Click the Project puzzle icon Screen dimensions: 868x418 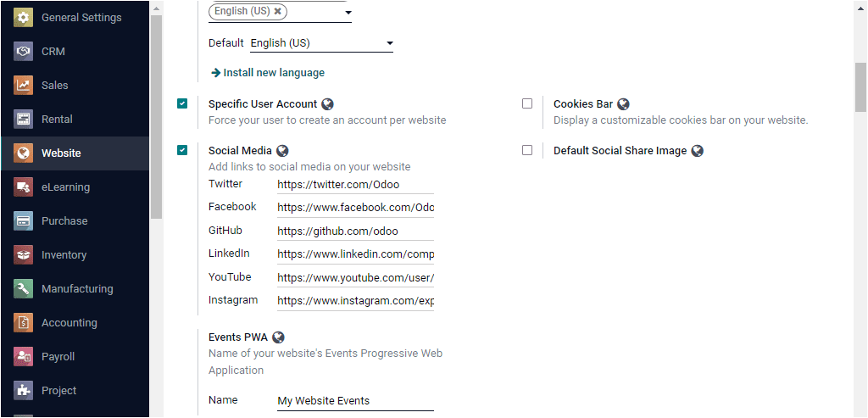(23, 391)
